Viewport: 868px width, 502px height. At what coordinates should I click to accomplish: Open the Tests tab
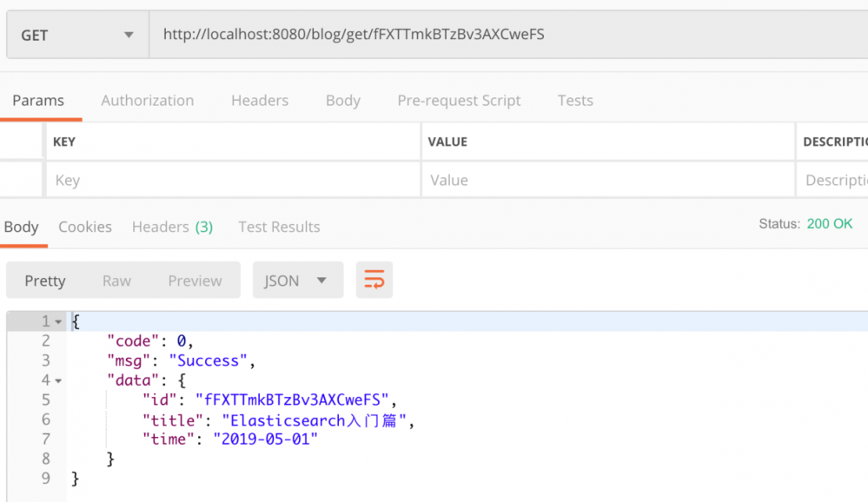click(575, 100)
